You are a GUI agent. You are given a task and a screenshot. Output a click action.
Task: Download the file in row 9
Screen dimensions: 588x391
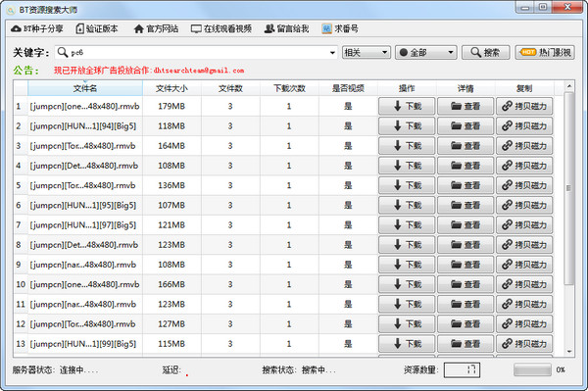click(407, 265)
